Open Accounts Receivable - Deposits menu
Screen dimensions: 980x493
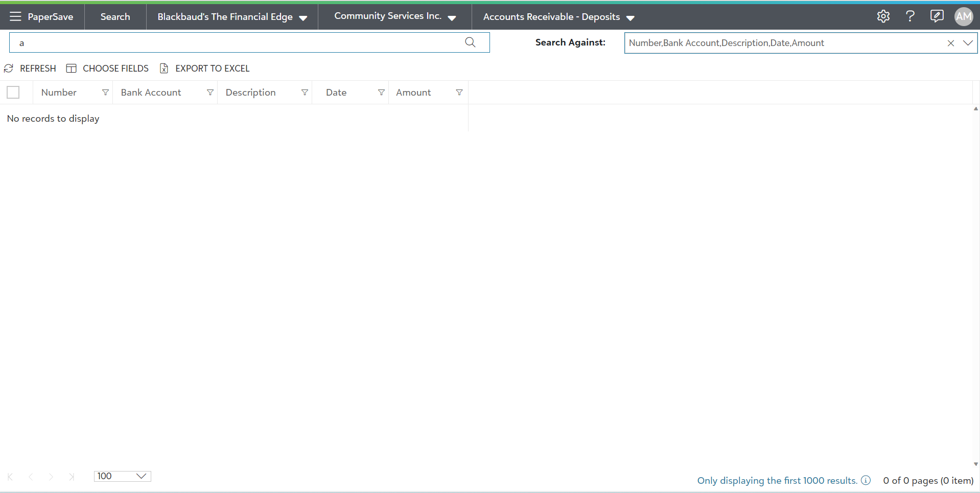(x=558, y=17)
